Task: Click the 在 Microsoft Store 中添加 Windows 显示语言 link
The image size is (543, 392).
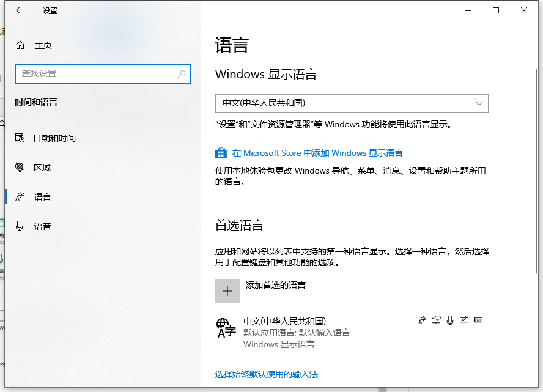Action: click(317, 152)
